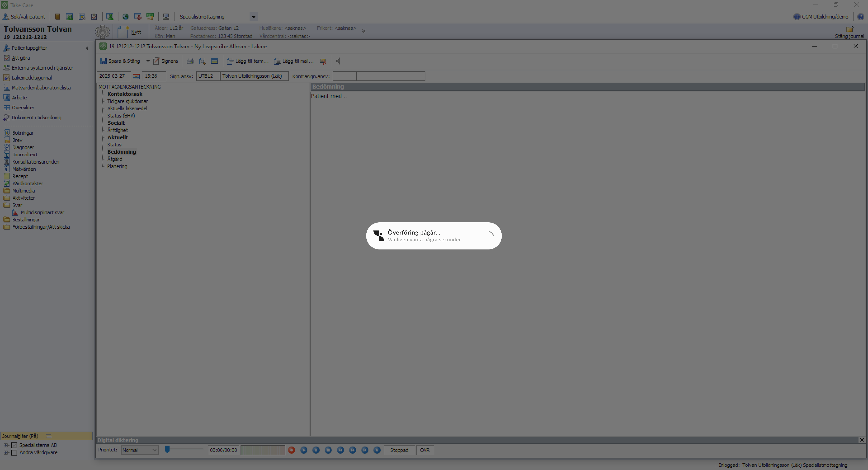Open the Spara & Stäng dropdown arrow

tap(148, 61)
